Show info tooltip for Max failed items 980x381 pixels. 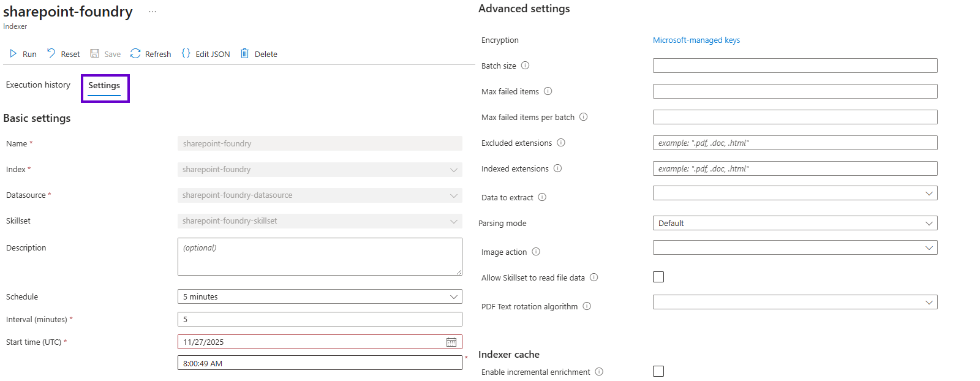548,91
